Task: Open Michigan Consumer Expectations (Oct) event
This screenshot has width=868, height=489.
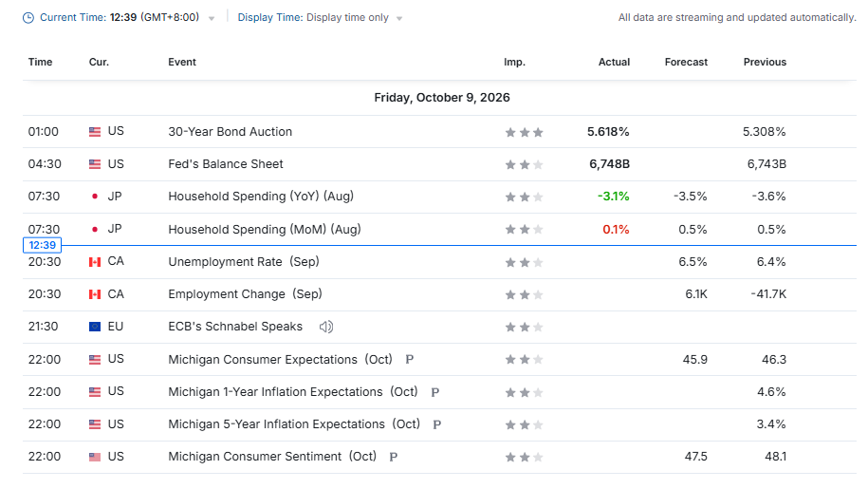Action: click(x=280, y=360)
